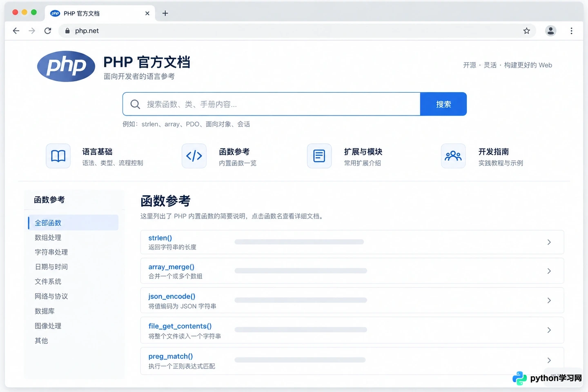Expand the file_get_contents() row chevron
This screenshot has width=588, height=392.
point(549,330)
